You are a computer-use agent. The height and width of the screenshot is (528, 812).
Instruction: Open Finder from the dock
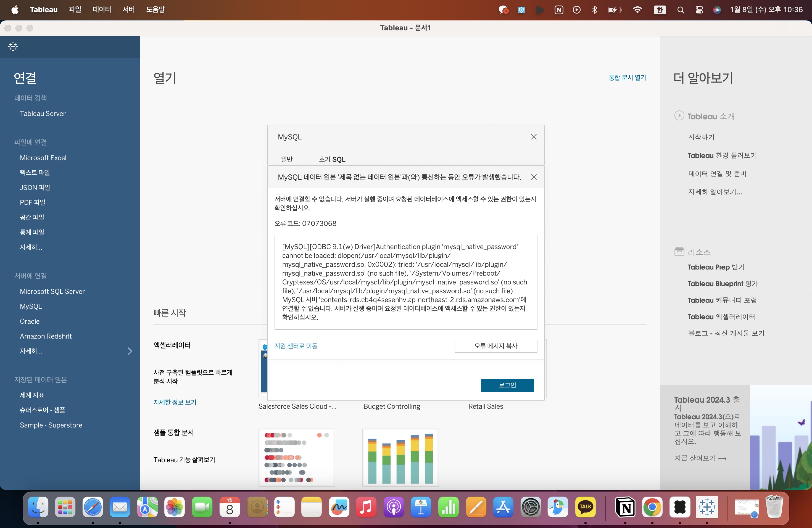pyautogui.click(x=38, y=507)
